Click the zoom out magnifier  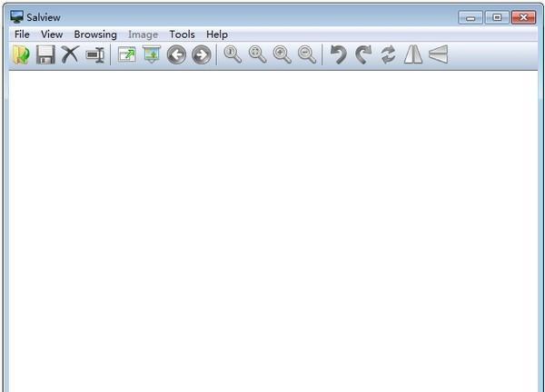(307, 54)
